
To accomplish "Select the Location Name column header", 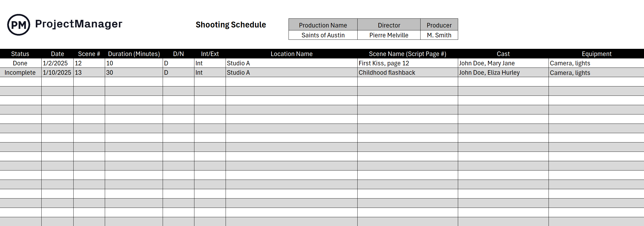I will [x=291, y=54].
